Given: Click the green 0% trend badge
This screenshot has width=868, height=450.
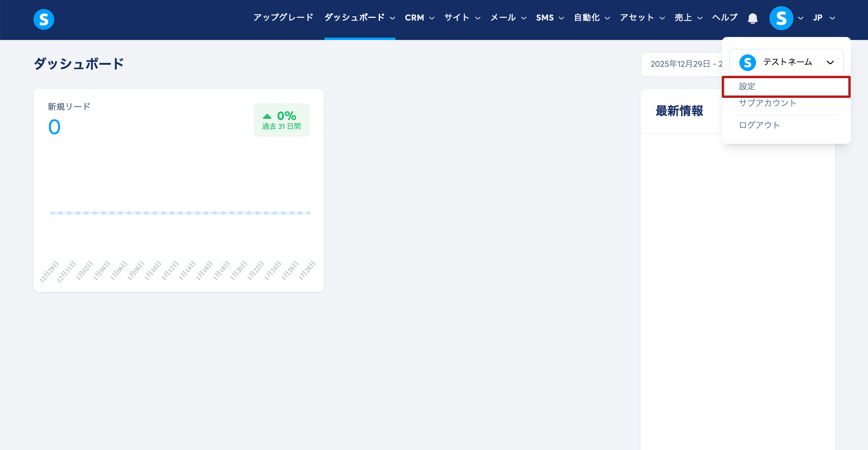Looking at the screenshot, I should [281, 120].
